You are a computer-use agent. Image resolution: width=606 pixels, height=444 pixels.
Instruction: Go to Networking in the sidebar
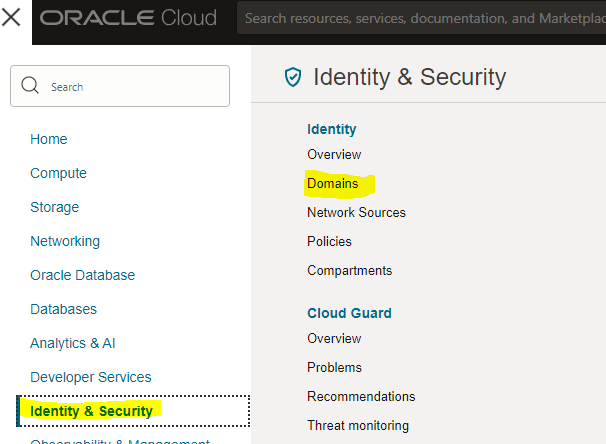[65, 241]
